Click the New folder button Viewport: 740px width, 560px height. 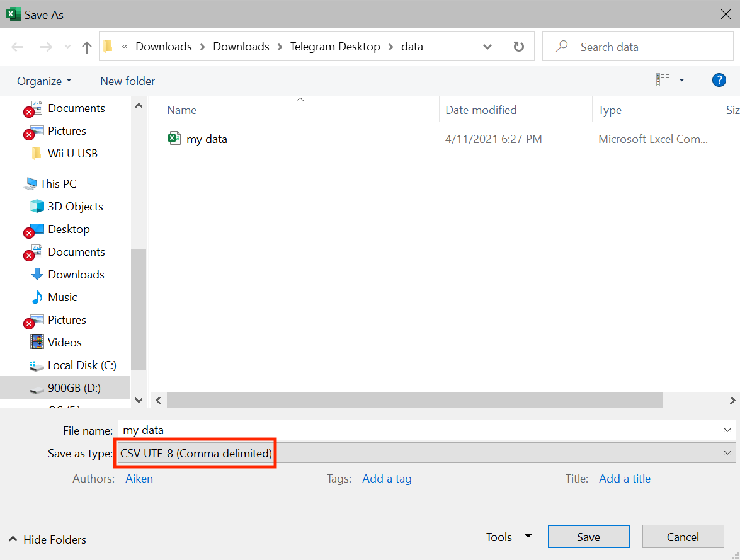(127, 81)
